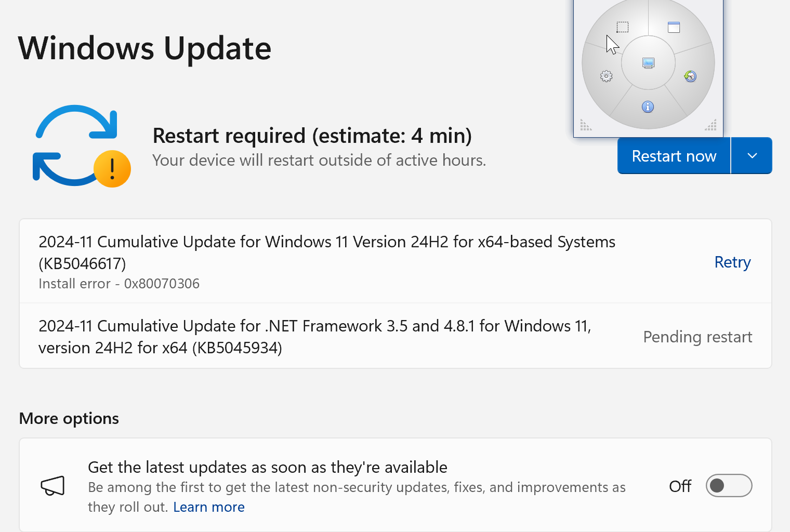Click the Off label beside the toggle
The width and height of the screenshot is (790, 532).
(x=680, y=486)
